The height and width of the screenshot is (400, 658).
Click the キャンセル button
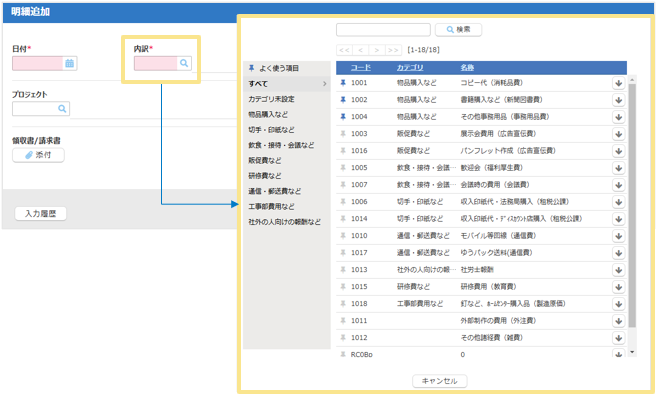(x=439, y=381)
